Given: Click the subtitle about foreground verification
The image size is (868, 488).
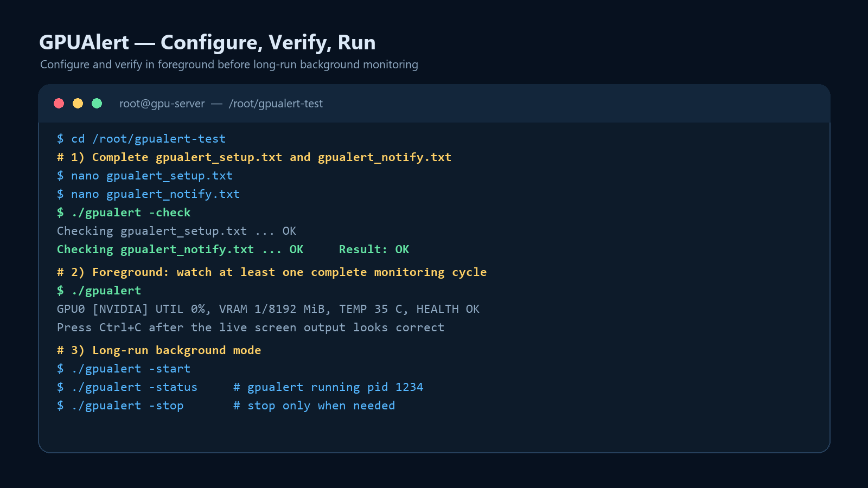Looking at the screenshot, I should click(x=229, y=65).
